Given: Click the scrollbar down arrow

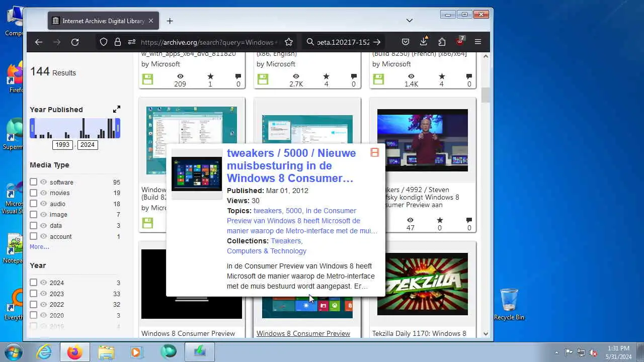Looking at the screenshot, I should 486,333.
